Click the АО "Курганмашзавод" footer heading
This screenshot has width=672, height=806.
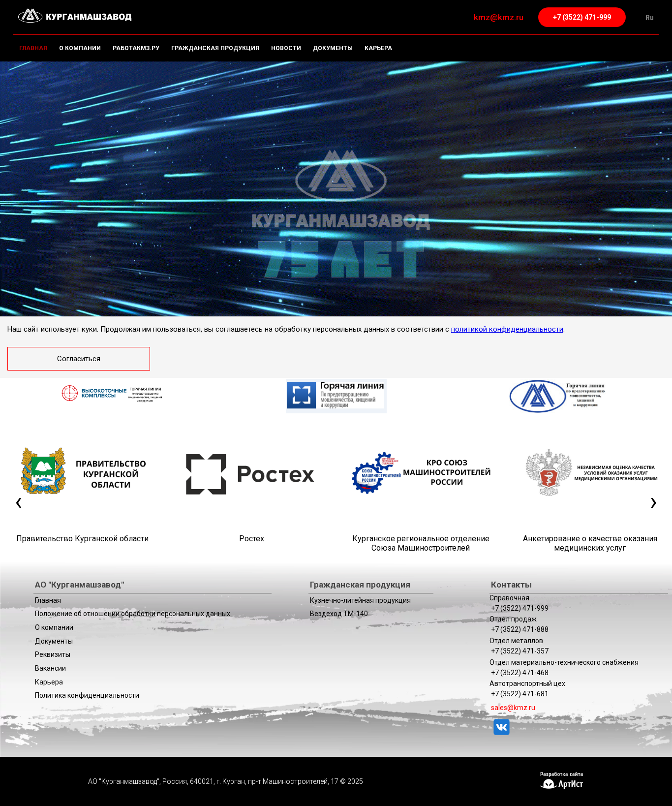pyautogui.click(x=79, y=585)
